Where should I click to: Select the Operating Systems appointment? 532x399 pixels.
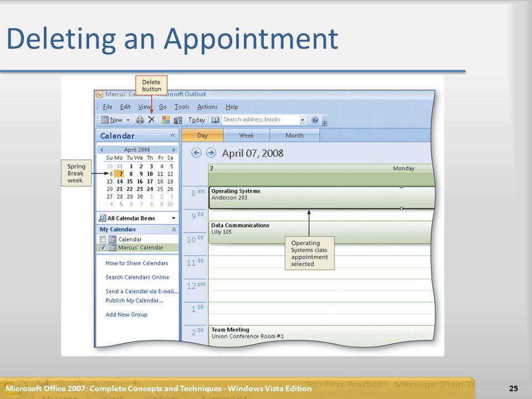pos(321,197)
